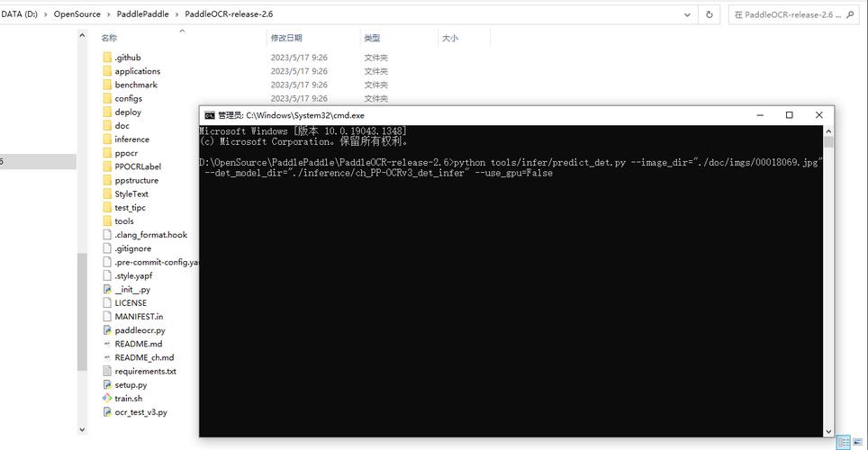The image size is (868, 450).
Task: Sort files by the 修改日期 column
Action: pyautogui.click(x=286, y=38)
